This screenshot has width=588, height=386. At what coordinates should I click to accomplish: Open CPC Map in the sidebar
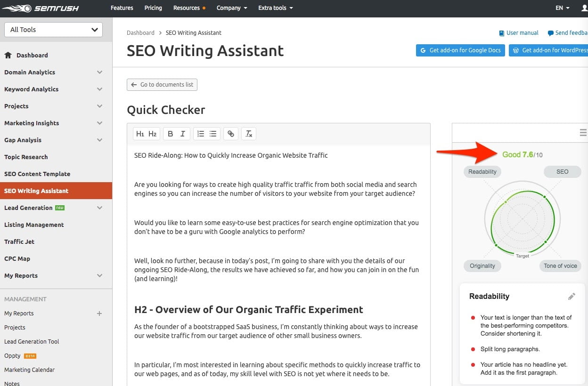[x=17, y=258]
